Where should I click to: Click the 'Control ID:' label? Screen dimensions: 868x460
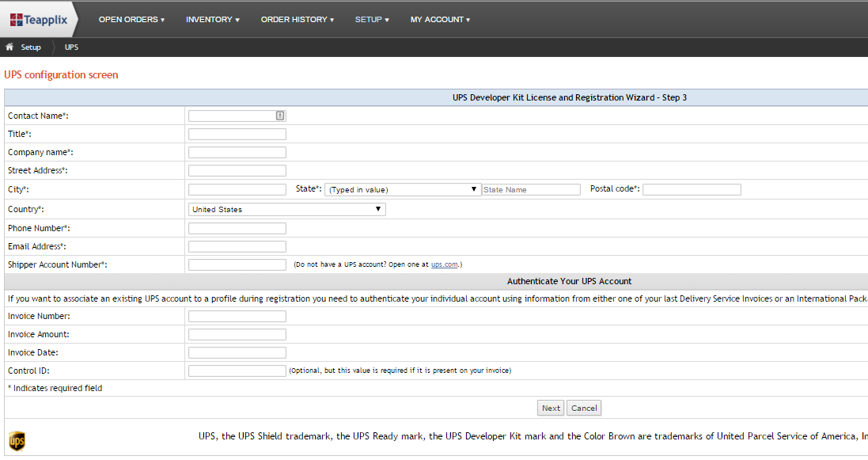[28, 371]
